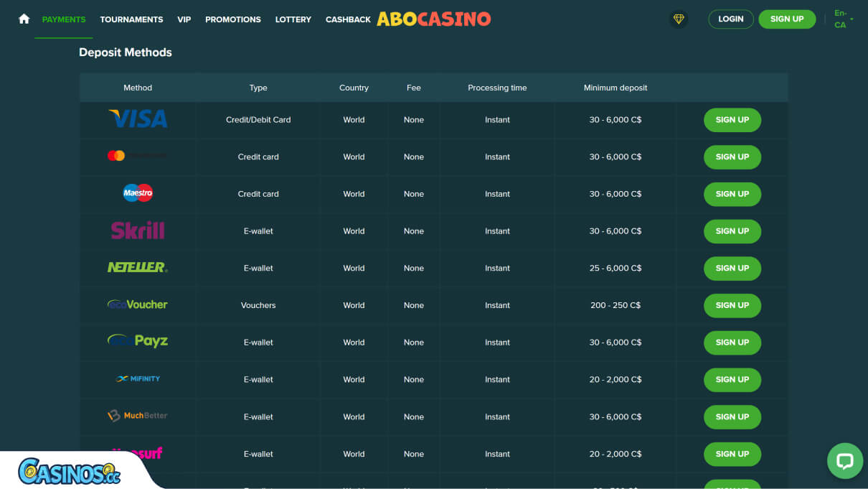
Task: Select the Visa payment logo
Action: point(138,119)
